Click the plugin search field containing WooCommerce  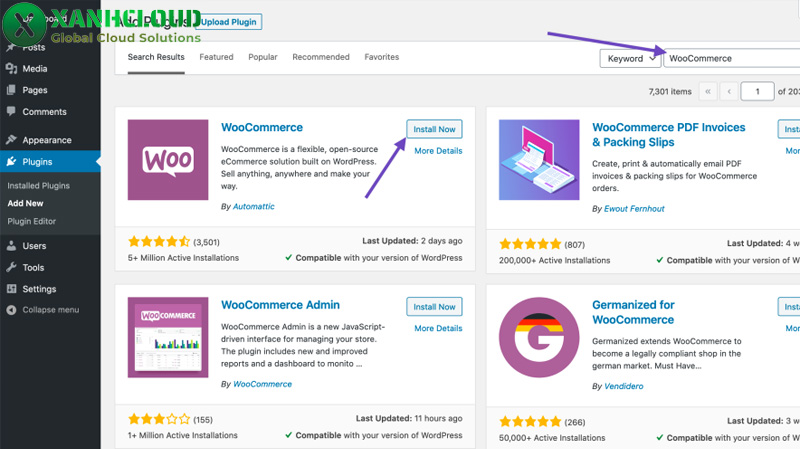click(x=732, y=59)
